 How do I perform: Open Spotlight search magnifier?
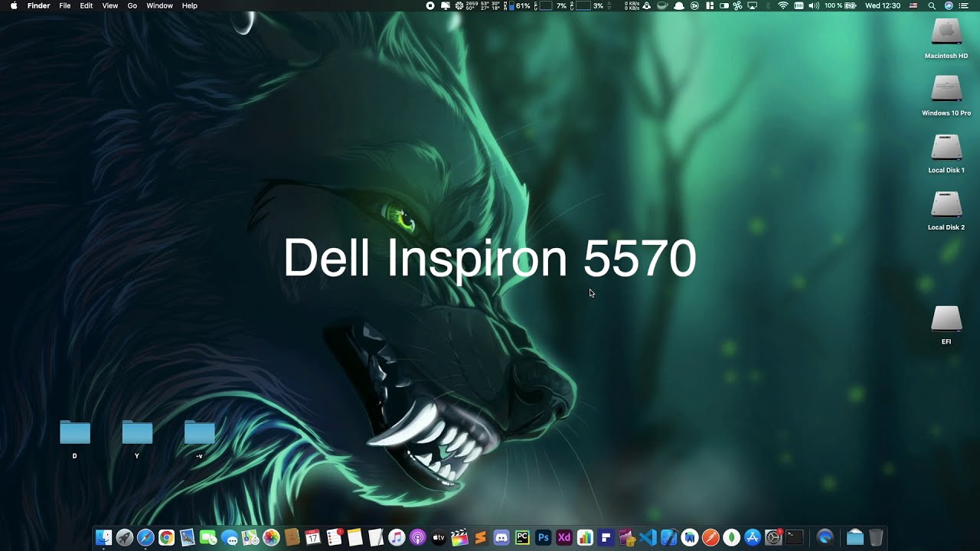(931, 5)
